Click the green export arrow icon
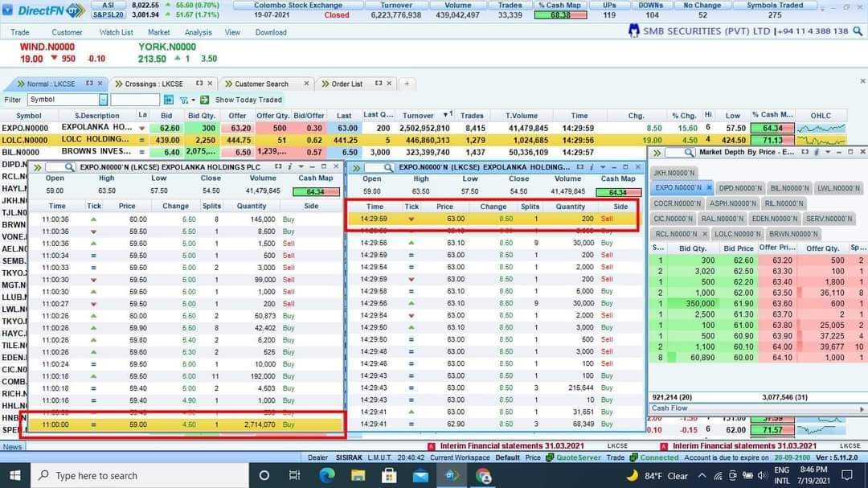The image size is (868, 488). (x=205, y=100)
